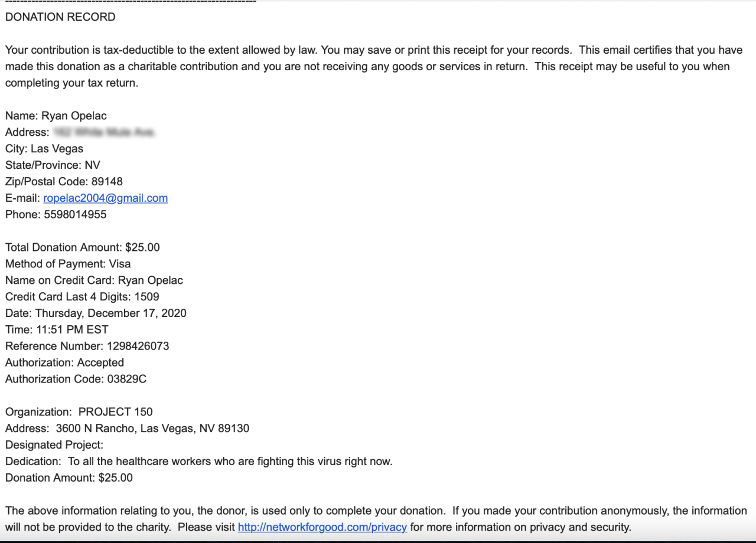
Task: Click the reference number 1298426073
Action: point(138,346)
